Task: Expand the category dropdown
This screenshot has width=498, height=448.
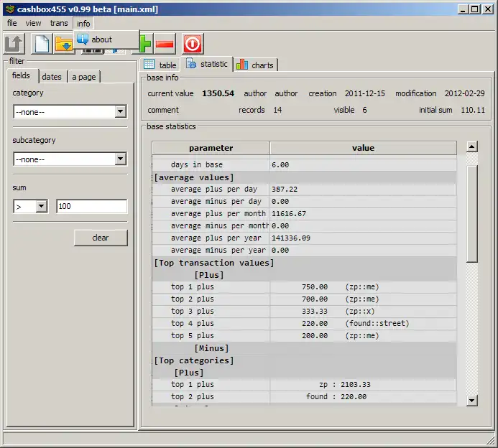Action: tap(120, 111)
